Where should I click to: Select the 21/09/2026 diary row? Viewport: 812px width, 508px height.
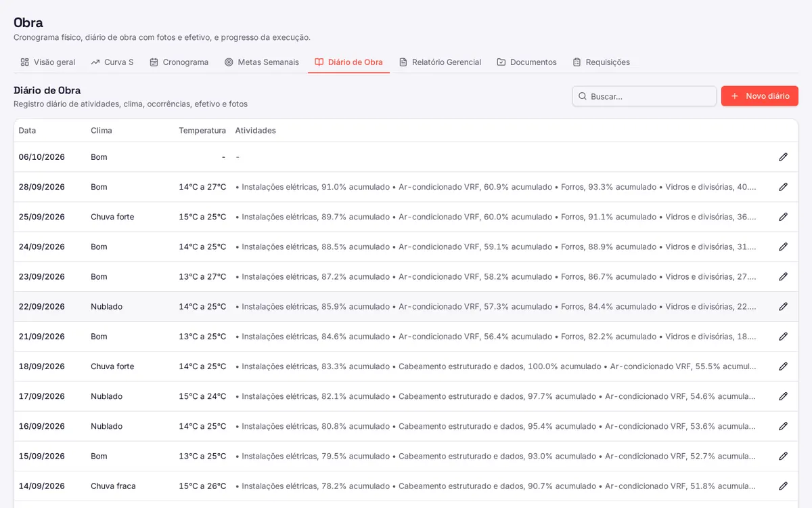[x=406, y=337]
